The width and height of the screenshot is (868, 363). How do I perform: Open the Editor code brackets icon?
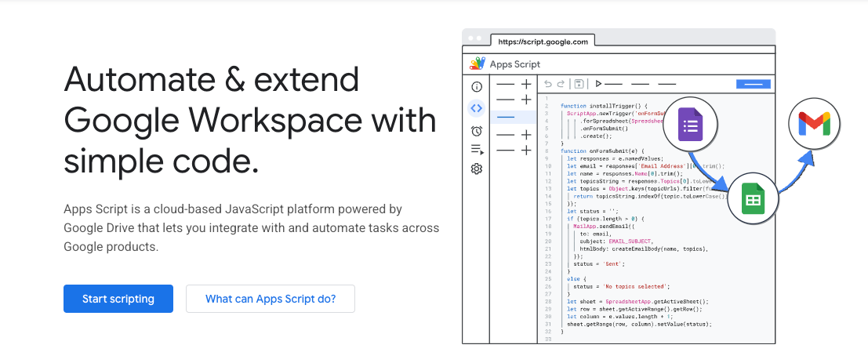[x=476, y=108]
